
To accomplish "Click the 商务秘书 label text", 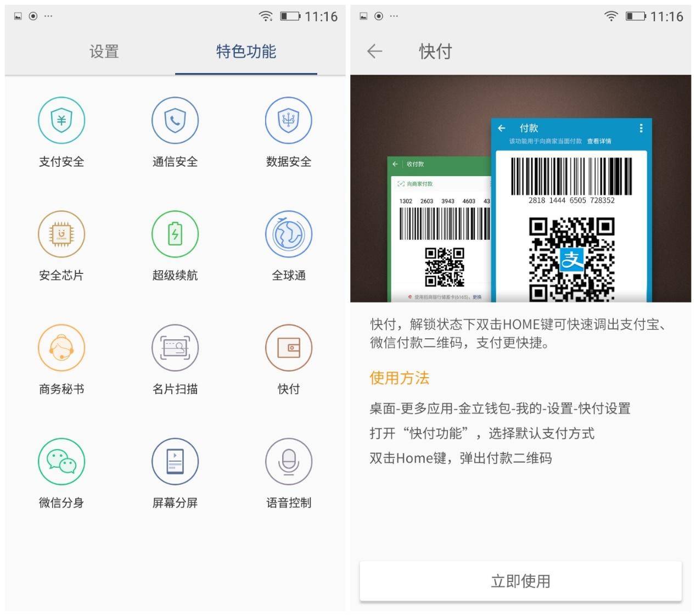I will pos(61,389).
